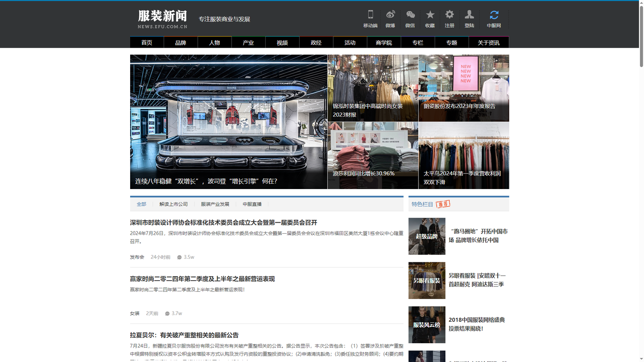This screenshot has height=362, width=644.
Task: Open the 跑马圈地 开拓中国市场 link
Action: pyautogui.click(x=478, y=236)
